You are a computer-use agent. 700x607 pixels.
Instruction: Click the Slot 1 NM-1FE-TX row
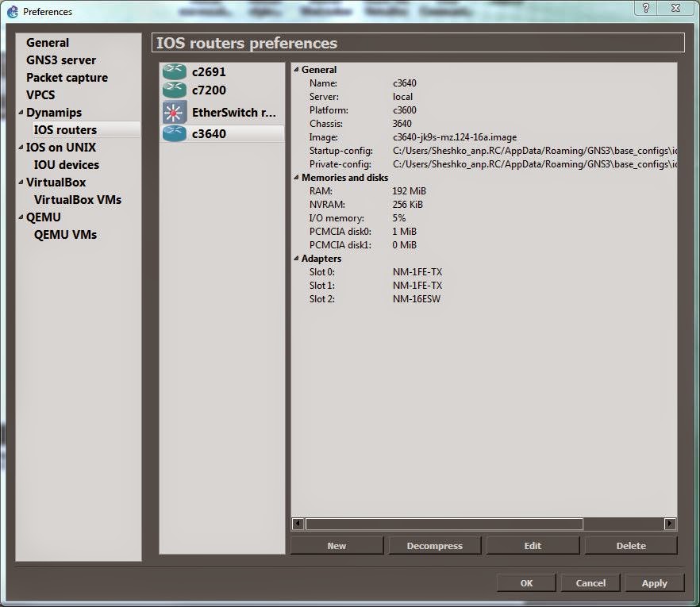484,285
